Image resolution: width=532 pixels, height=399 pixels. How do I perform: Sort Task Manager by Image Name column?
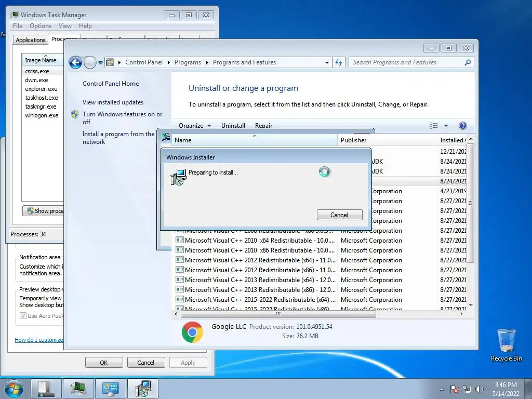(43, 60)
